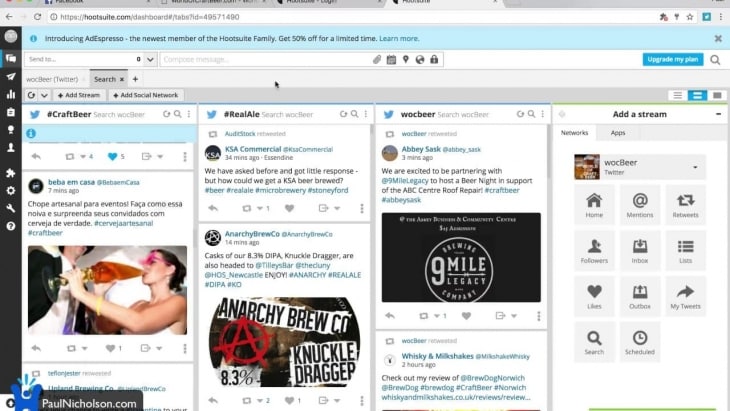
Task: Open the wocBeer Twitter account dropdown
Action: click(x=639, y=166)
